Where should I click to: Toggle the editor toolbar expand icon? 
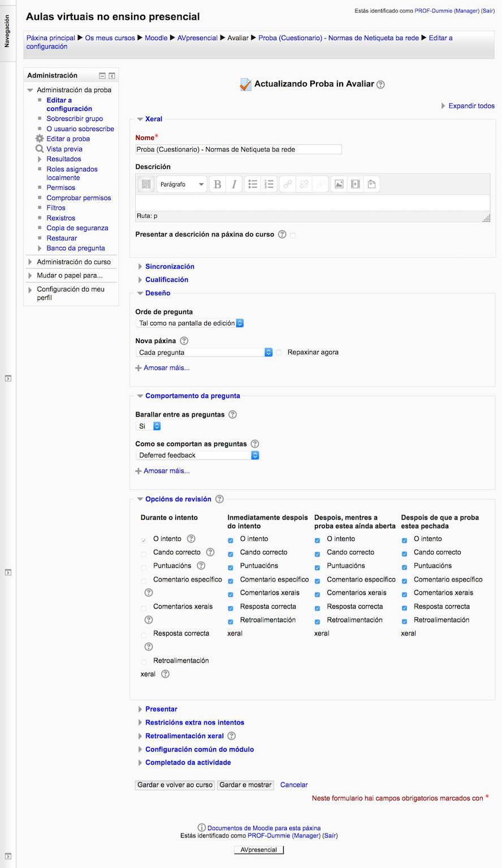tap(145, 184)
